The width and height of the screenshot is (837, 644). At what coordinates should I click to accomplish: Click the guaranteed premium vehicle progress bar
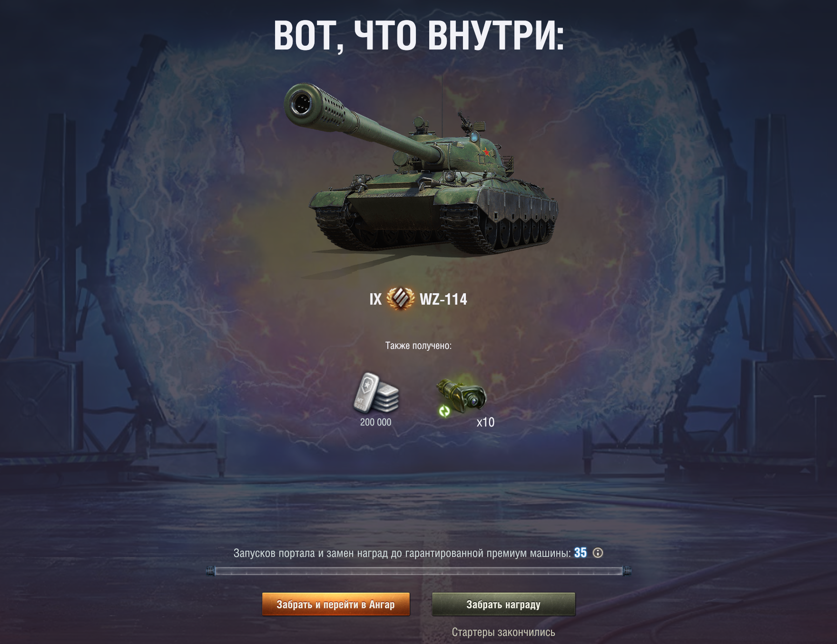(x=419, y=571)
